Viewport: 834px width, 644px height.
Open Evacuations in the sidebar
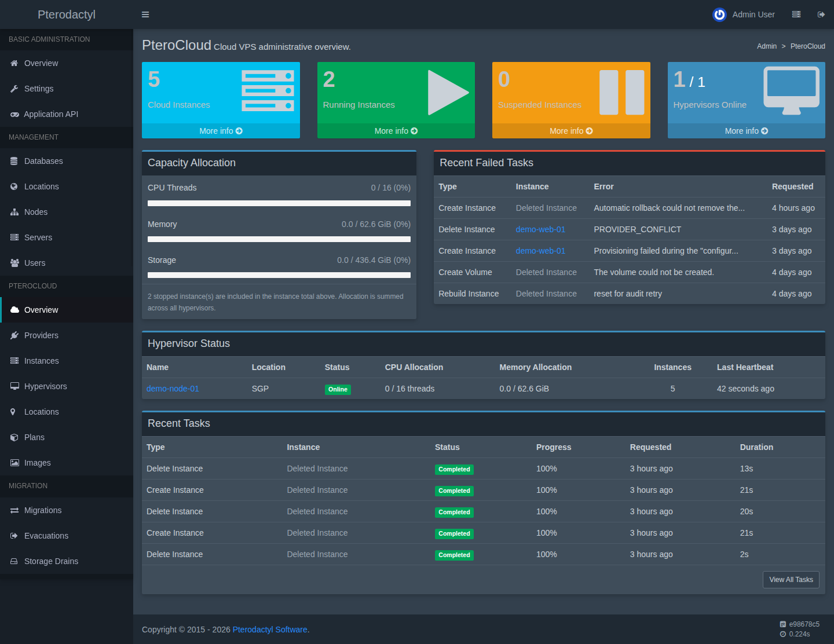point(67,536)
